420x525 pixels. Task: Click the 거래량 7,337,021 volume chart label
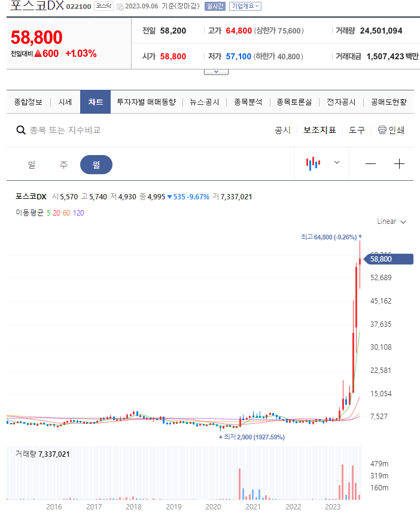tap(42, 454)
